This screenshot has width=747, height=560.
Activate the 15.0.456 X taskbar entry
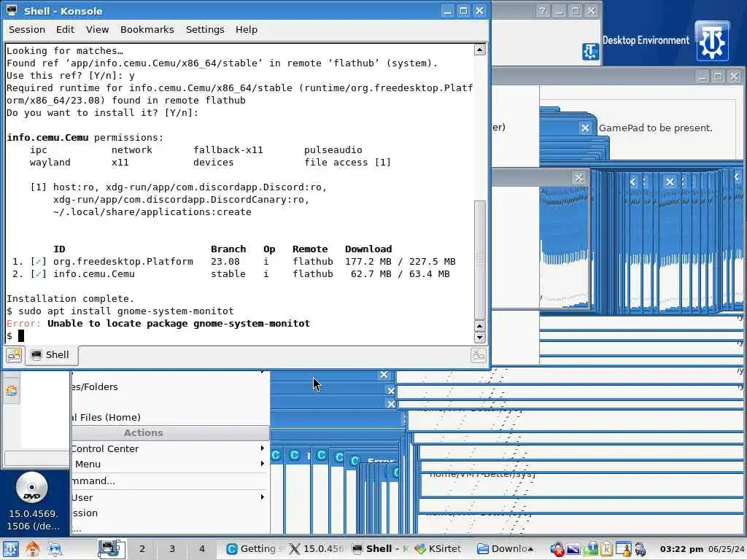pyautogui.click(x=317, y=548)
